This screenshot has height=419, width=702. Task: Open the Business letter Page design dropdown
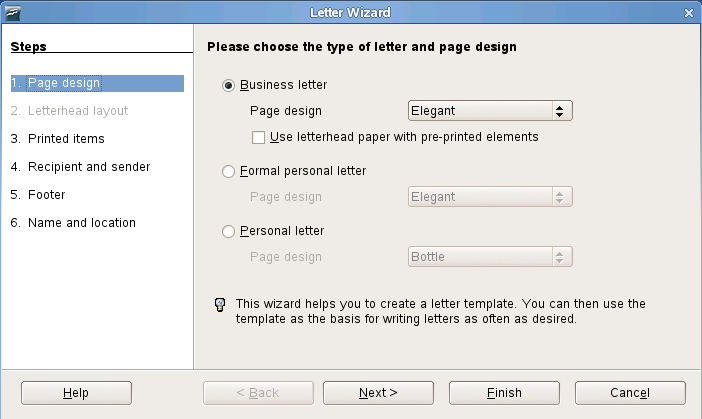click(490, 111)
